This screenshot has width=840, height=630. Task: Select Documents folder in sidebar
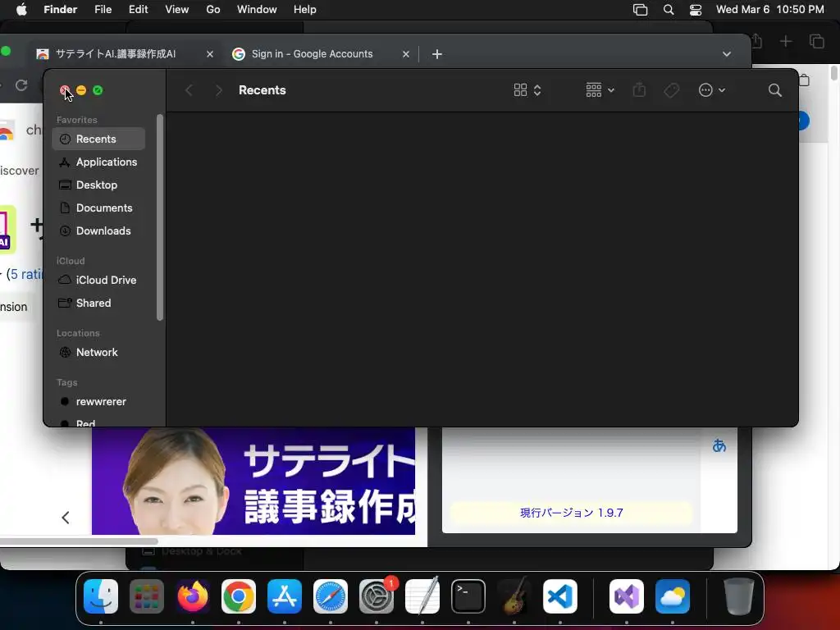pos(98,208)
